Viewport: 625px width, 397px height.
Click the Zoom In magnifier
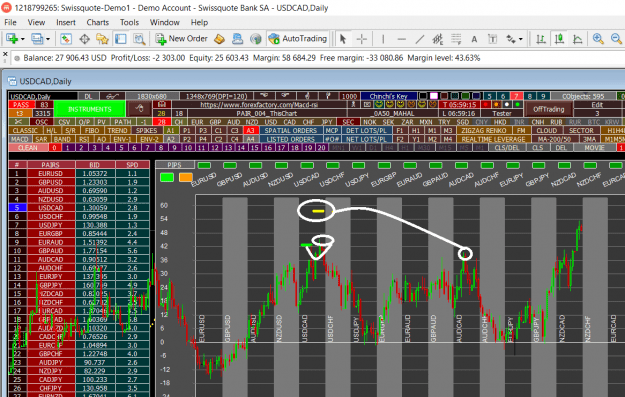click(598, 39)
